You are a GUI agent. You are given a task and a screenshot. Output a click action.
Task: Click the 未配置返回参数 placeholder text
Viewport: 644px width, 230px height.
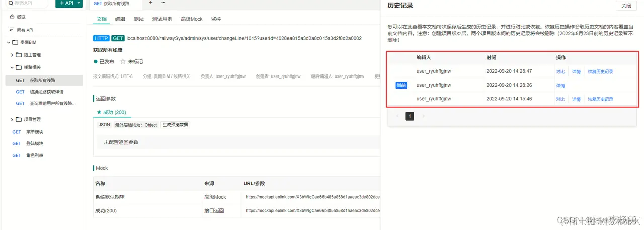[x=121, y=142]
